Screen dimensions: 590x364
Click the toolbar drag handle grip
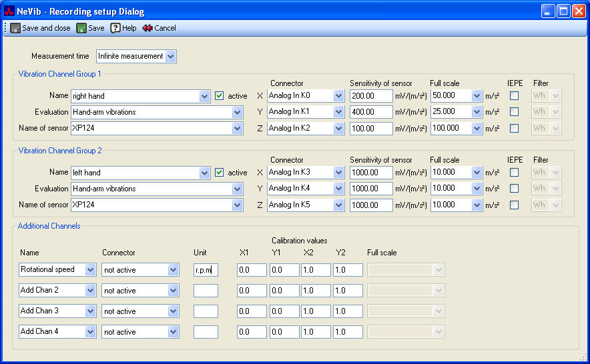(6, 28)
